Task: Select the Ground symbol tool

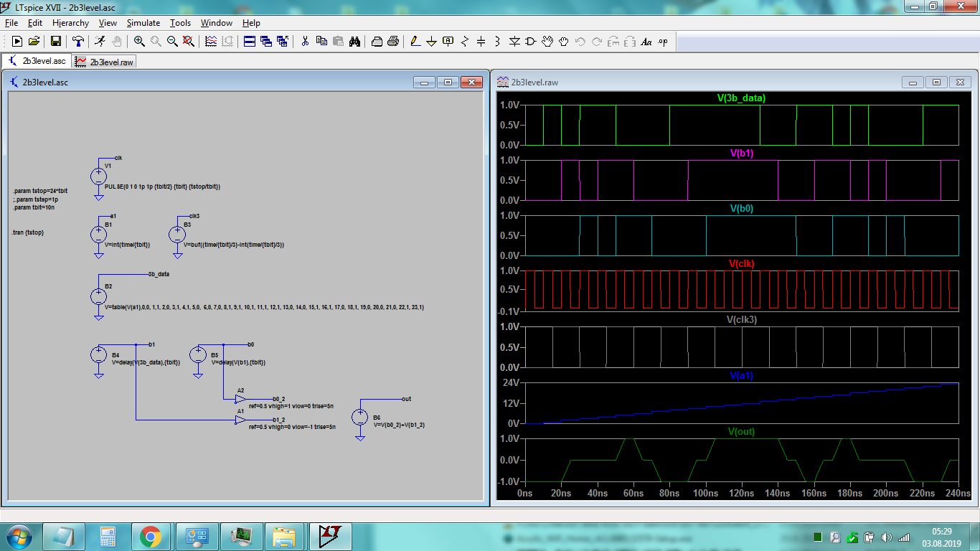Action: [x=431, y=42]
